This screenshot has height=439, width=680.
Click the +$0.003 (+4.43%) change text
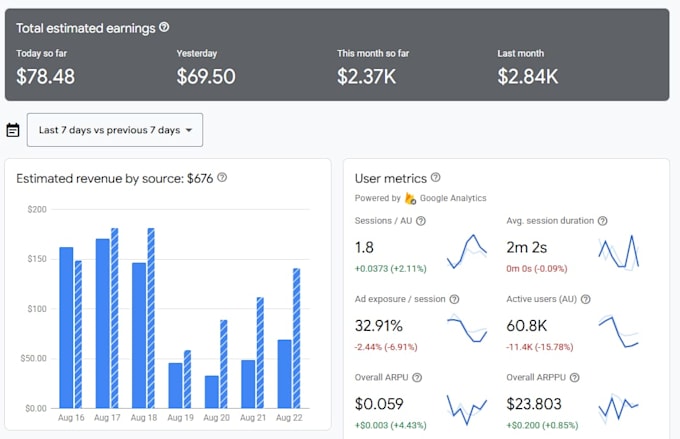[390, 426]
